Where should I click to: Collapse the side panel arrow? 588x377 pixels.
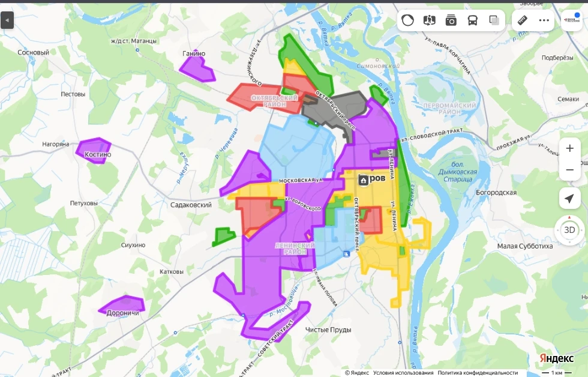point(7,20)
